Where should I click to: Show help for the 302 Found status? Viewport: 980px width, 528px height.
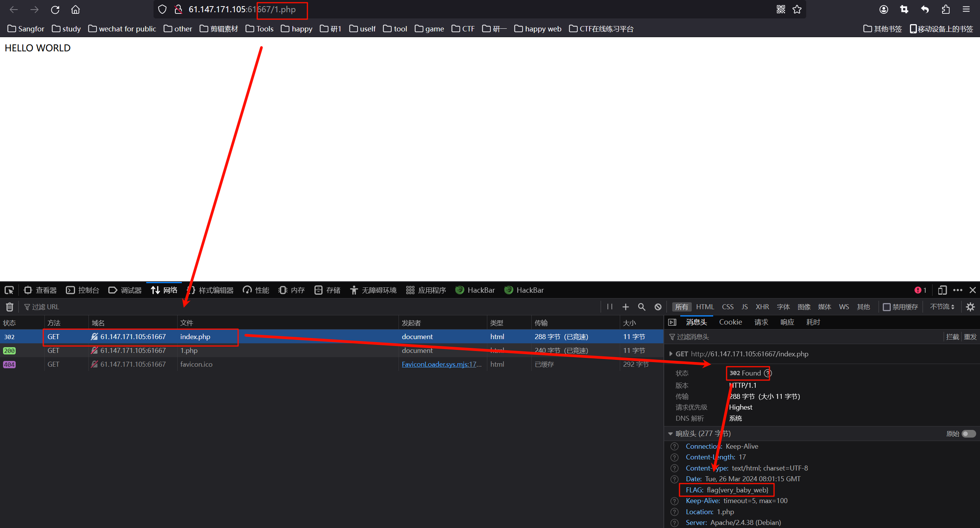point(768,373)
